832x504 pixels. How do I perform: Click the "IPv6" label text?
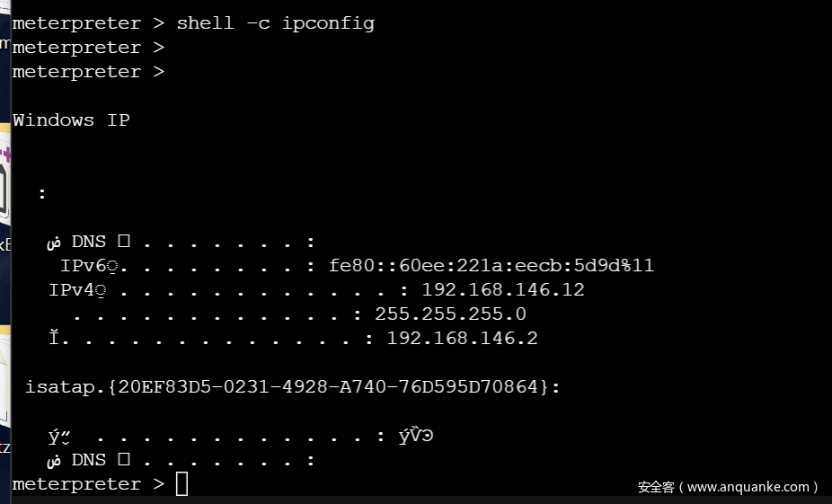pyautogui.click(x=84, y=265)
